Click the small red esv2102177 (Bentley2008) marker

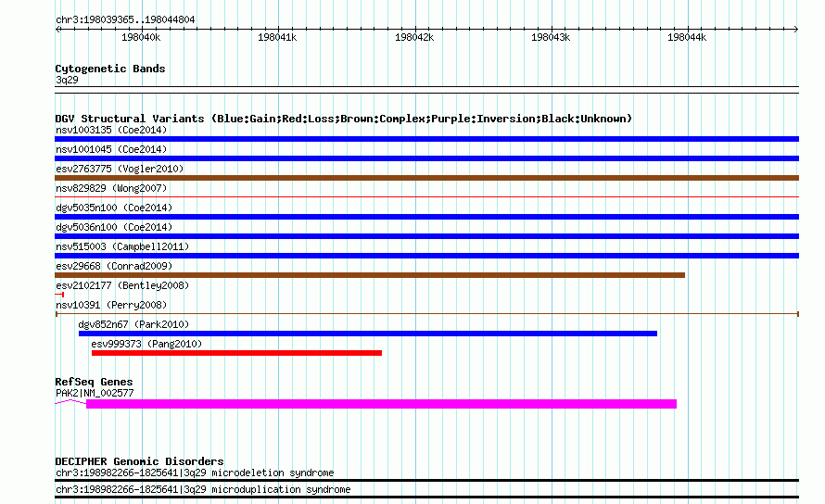(59, 295)
